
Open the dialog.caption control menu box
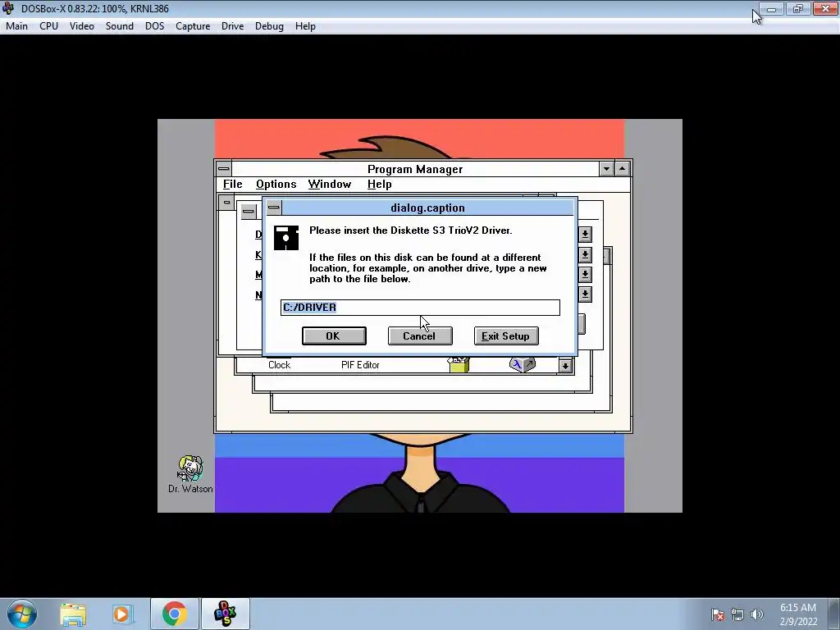pos(274,208)
